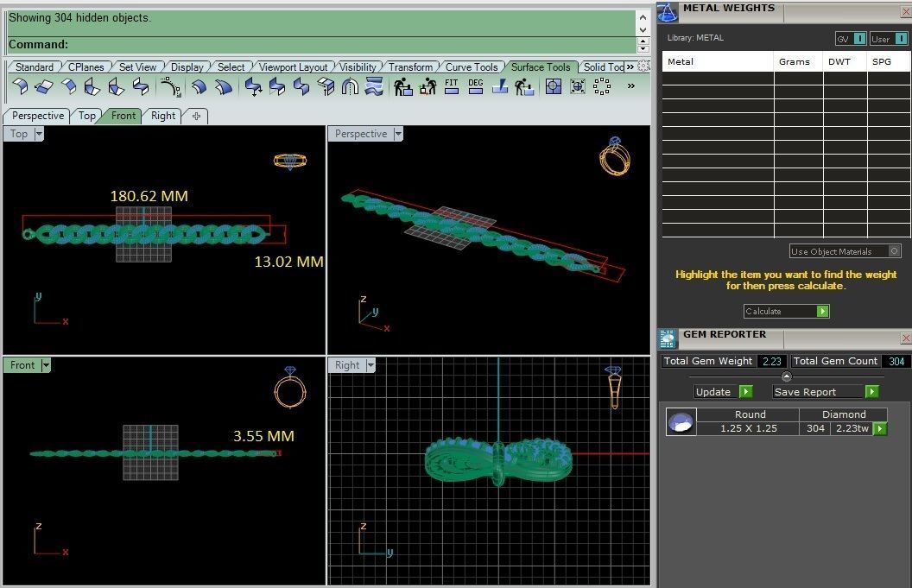The height and width of the screenshot is (588, 912).
Task: Choose the Variable Fillet Surface tool
Action: coord(92,86)
